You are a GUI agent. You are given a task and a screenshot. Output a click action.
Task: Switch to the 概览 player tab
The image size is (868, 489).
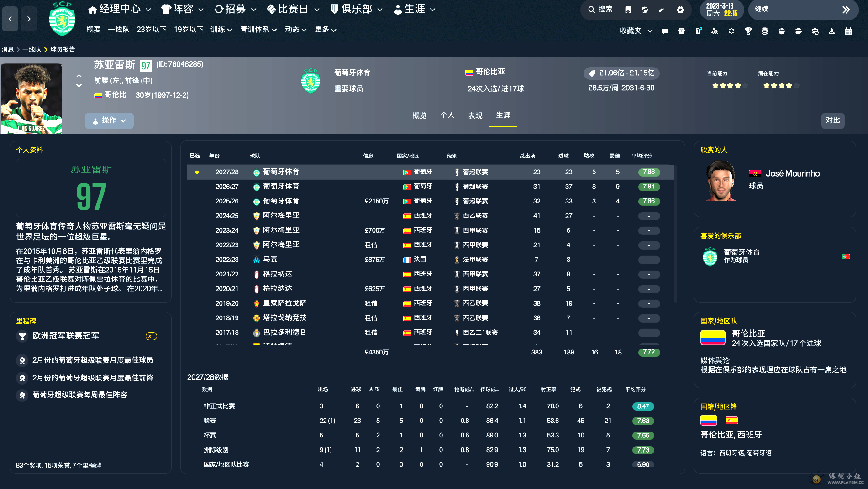coord(420,115)
